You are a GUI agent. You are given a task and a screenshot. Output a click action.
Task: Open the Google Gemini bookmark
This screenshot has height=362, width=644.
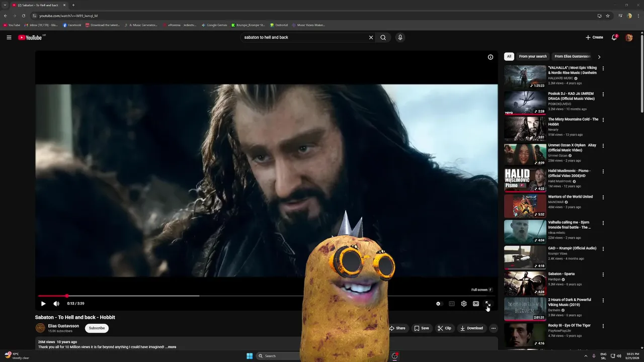[x=214, y=25]
